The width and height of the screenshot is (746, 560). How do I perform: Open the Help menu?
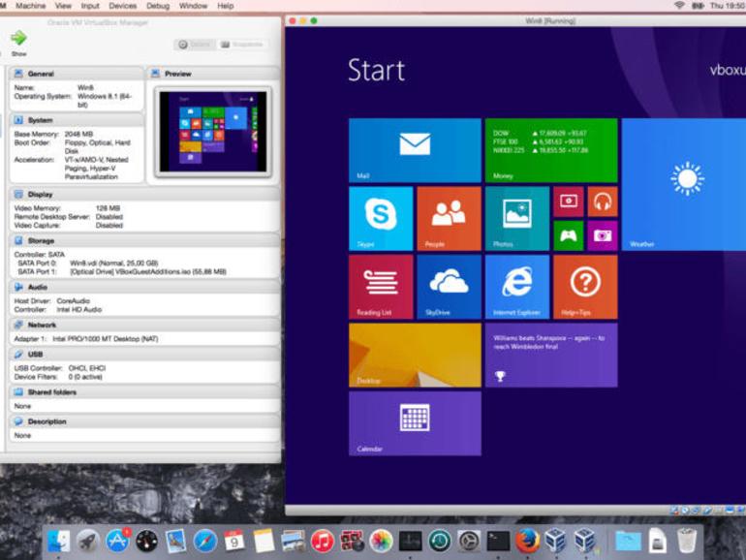(x=225, y=6)
